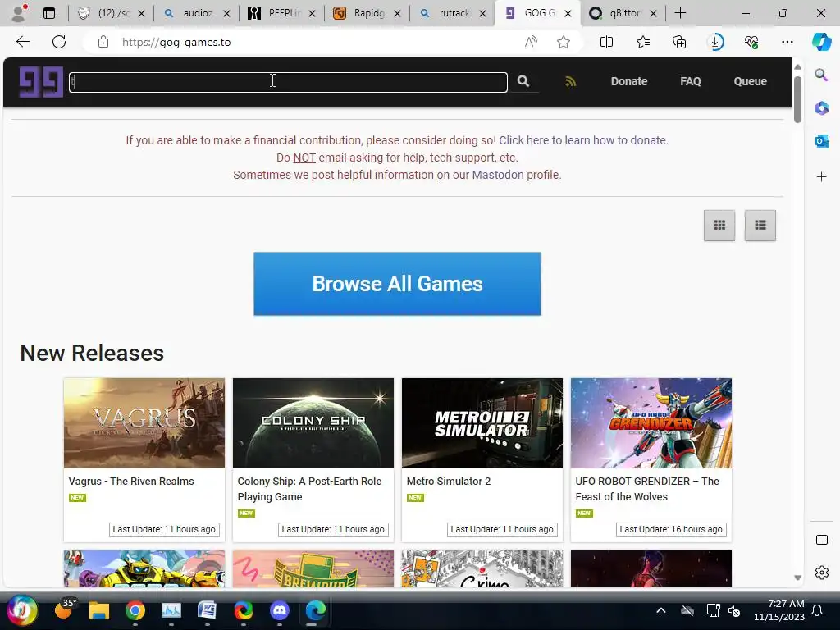Click the page scrollbar down arrow
840x630 pixels.
(x=797, y=577)
